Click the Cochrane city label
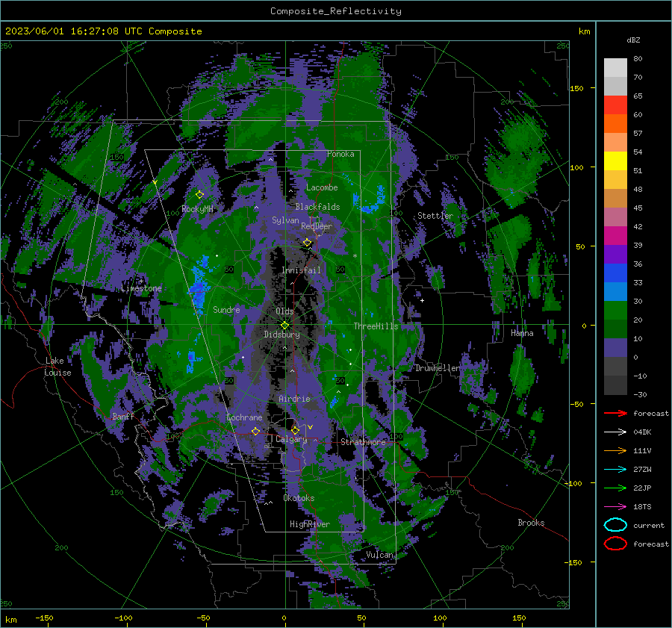The width and height of the screenshot is (672, 628). [244, 417]
